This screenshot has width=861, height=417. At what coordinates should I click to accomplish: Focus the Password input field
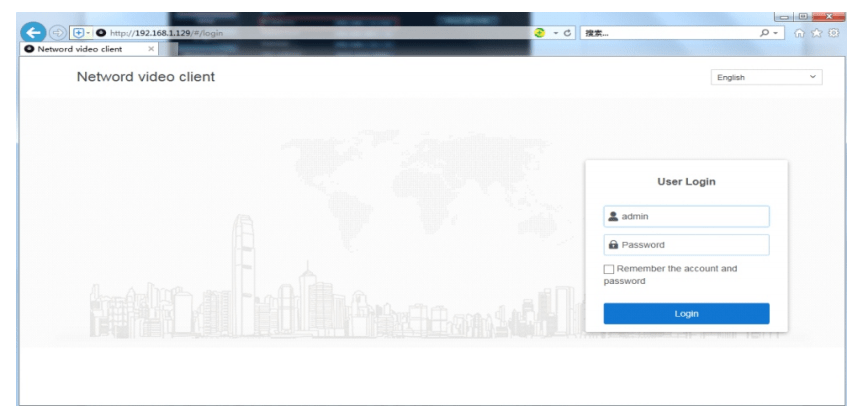[x=690, y=245]
